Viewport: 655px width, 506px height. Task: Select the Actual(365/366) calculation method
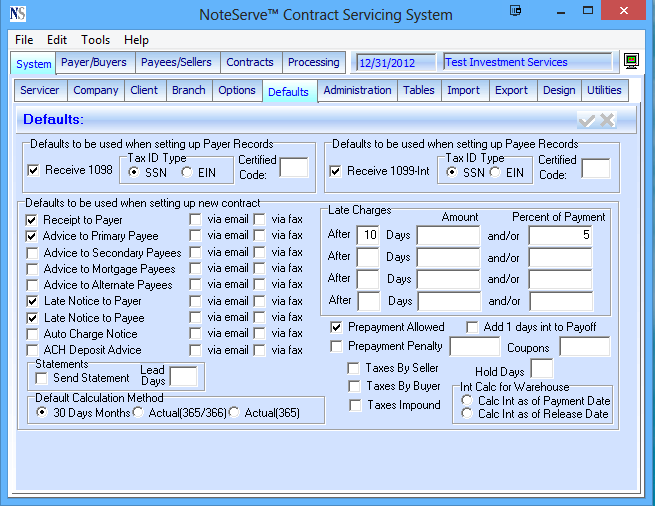click(138, 412)
